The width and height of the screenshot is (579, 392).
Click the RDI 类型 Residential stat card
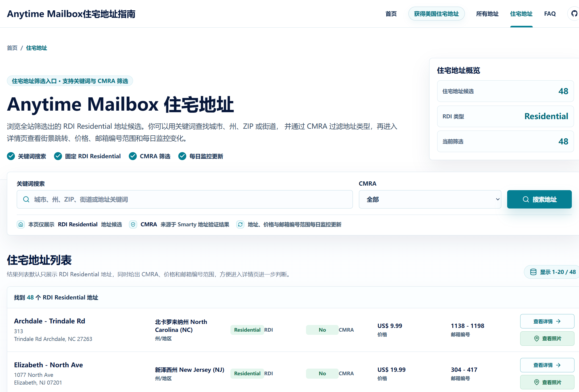pos(505,116)
